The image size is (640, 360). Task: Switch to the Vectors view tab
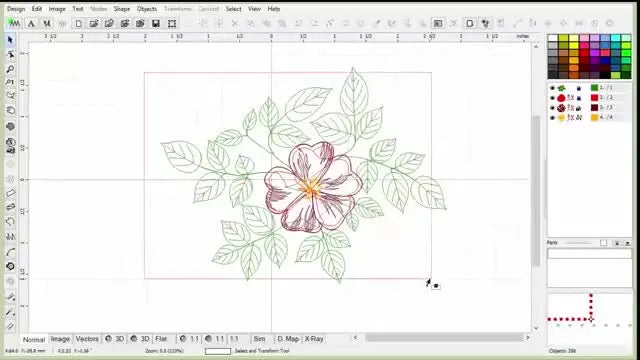[87, 339]
